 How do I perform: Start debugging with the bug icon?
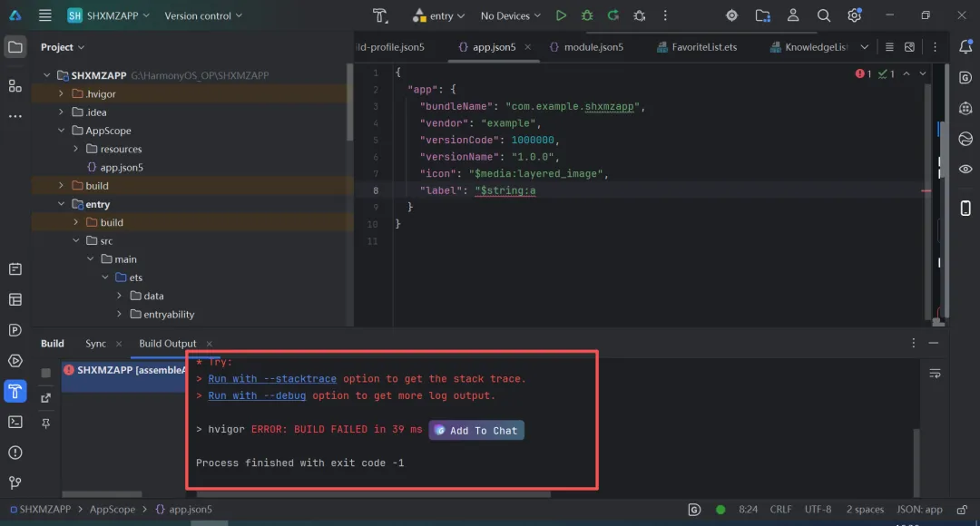pos(587,15)
